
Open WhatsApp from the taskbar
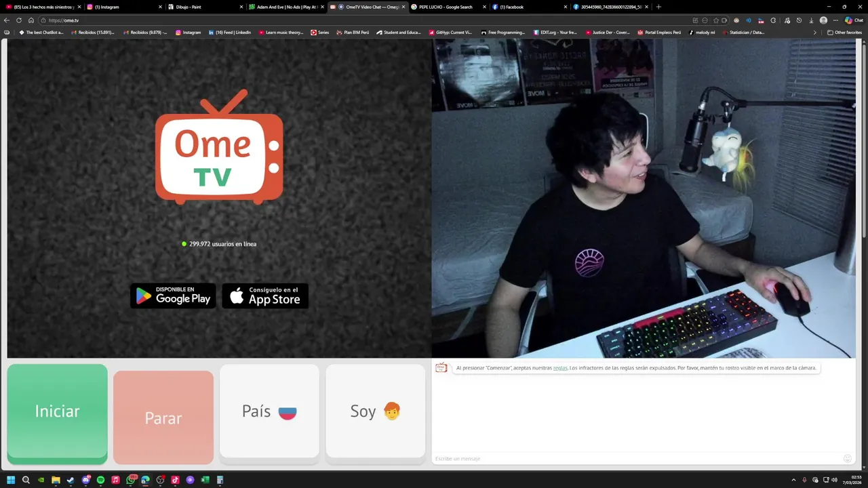(x=131, y=480)
